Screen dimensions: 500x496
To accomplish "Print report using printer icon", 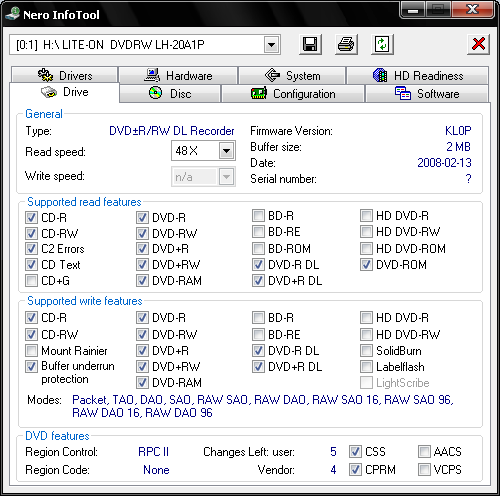I will tap(346, 44).
